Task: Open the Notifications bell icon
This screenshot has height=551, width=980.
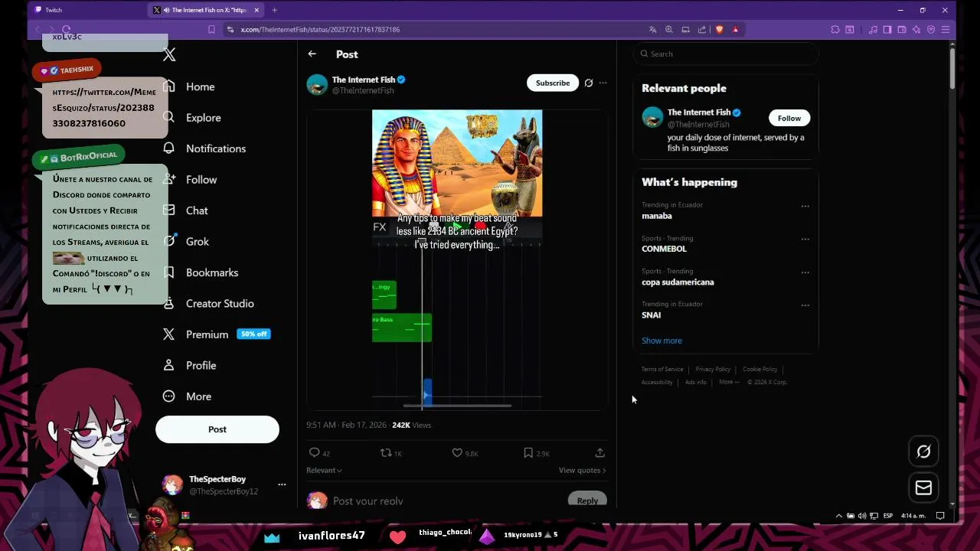Action: 169,148
